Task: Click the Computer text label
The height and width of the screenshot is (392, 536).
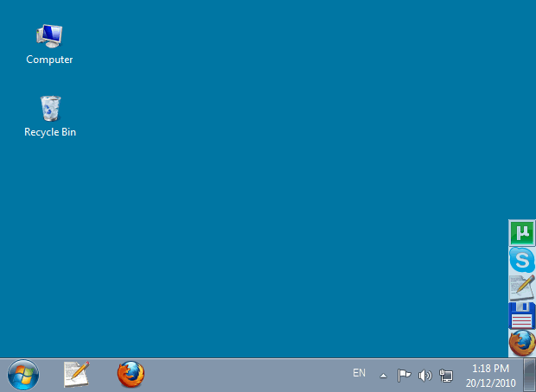Action: click(49, 60)
